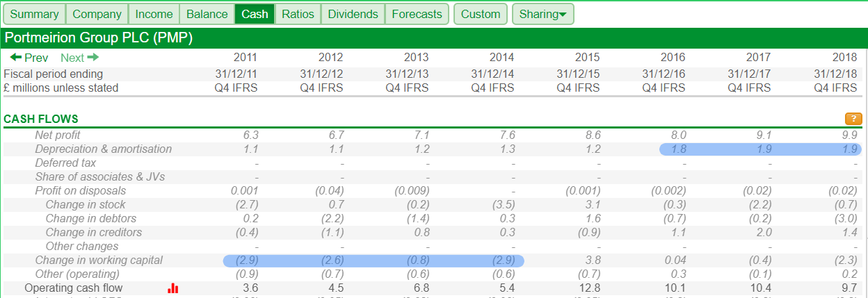Click the Other changes row label
868x298 pixels.
click(x=82, y=246)
